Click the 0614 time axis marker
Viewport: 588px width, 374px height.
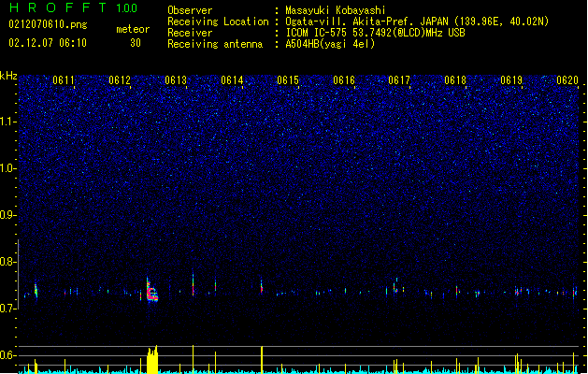[232, 80]
